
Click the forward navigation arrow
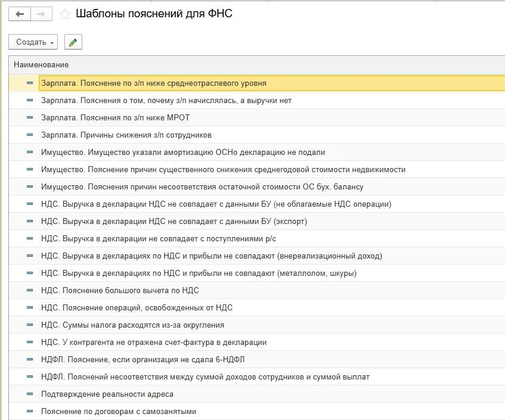(x=41, y=14)
